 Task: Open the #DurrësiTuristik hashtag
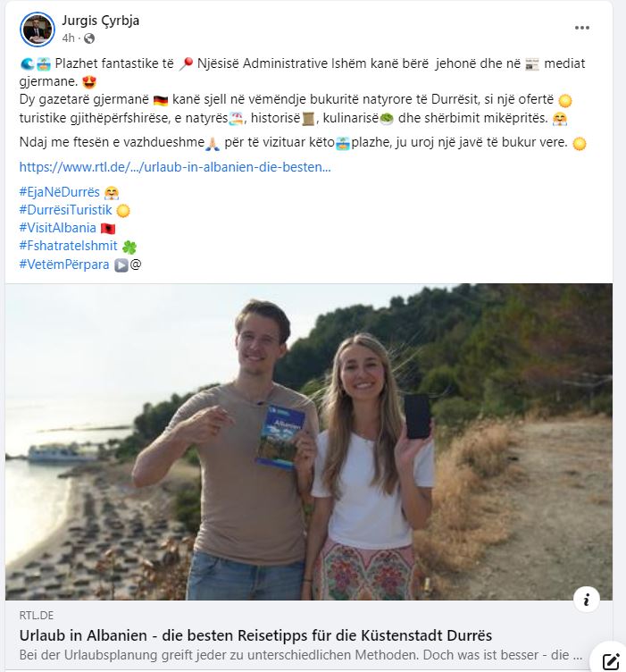[65, 209]
